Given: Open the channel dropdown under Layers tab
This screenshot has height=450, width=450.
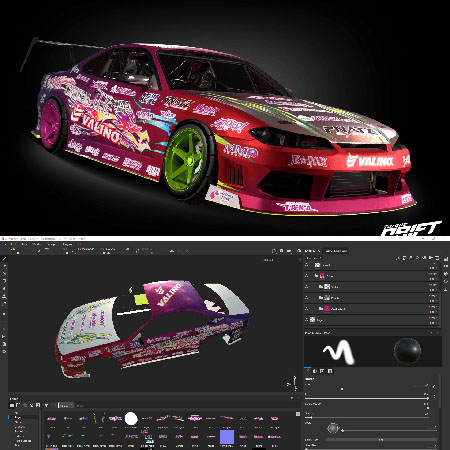Looking at the screenshot, I should [x=313, y=258].
